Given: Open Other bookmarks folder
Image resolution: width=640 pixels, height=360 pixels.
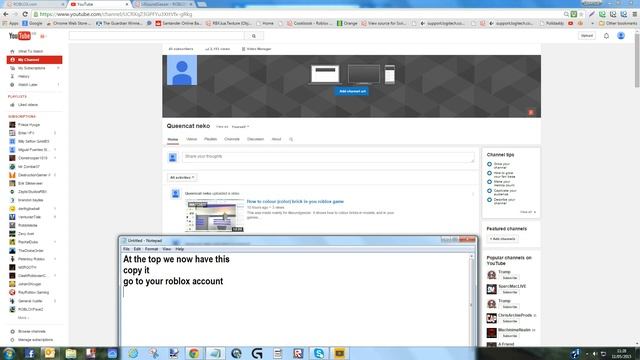Looking at the screenshot, I should tap(618, 23).
